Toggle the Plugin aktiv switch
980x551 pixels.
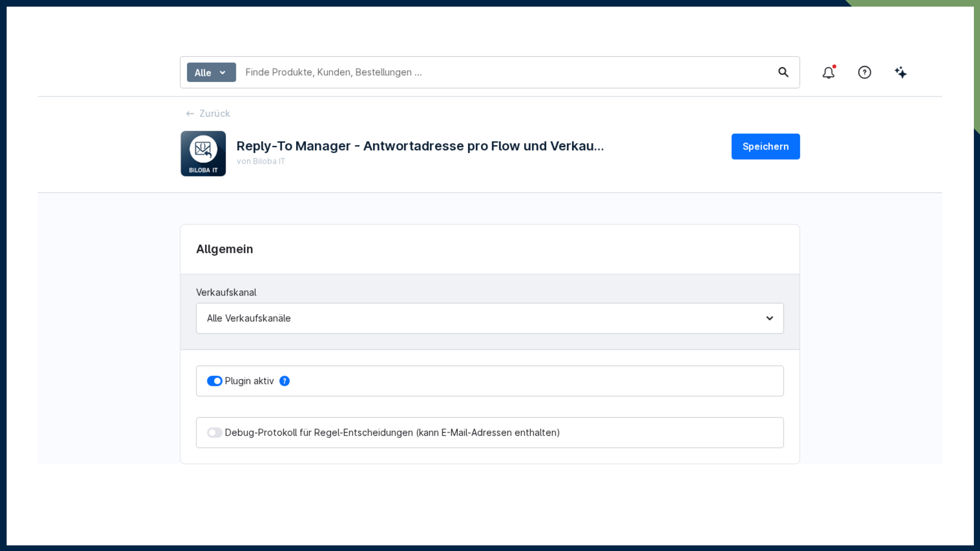tap(214, 381)
